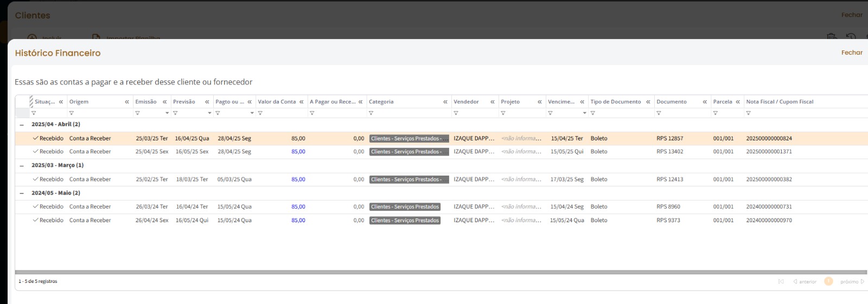Collapse the 2024/05 - Maio group
The width and height of the screenshot is (868, 304).
[x=22, y=193]
